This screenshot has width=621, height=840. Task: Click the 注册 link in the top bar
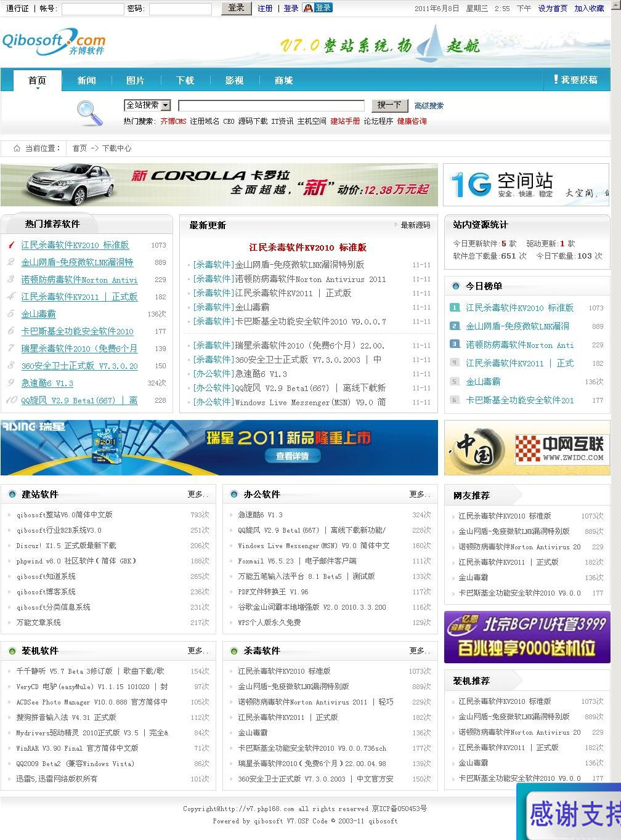click(x=265, y=9)
